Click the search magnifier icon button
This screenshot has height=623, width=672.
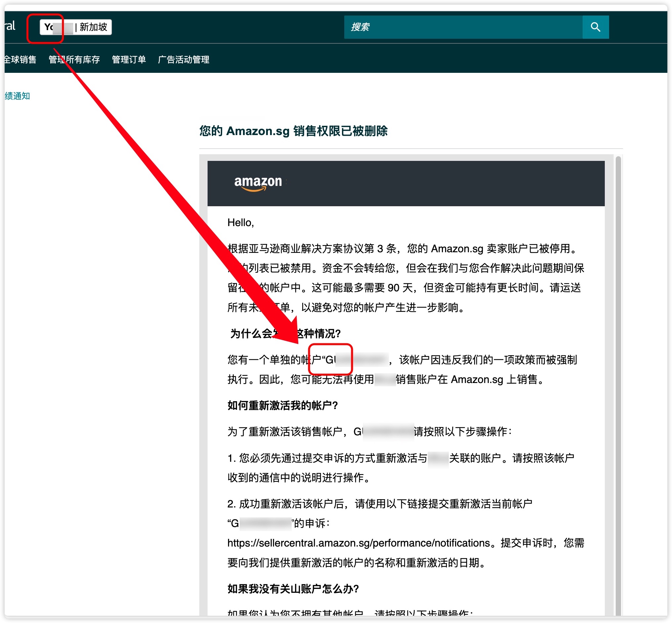595,27
